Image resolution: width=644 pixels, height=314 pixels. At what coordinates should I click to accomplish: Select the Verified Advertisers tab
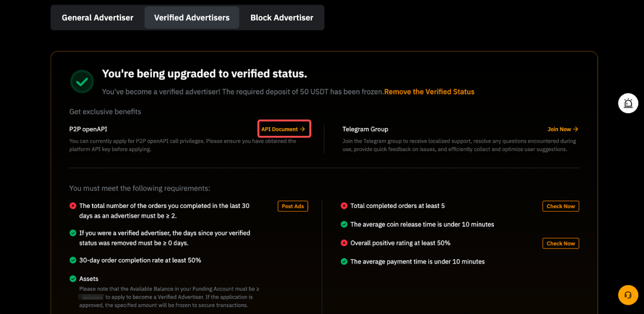tap(192, 18)
